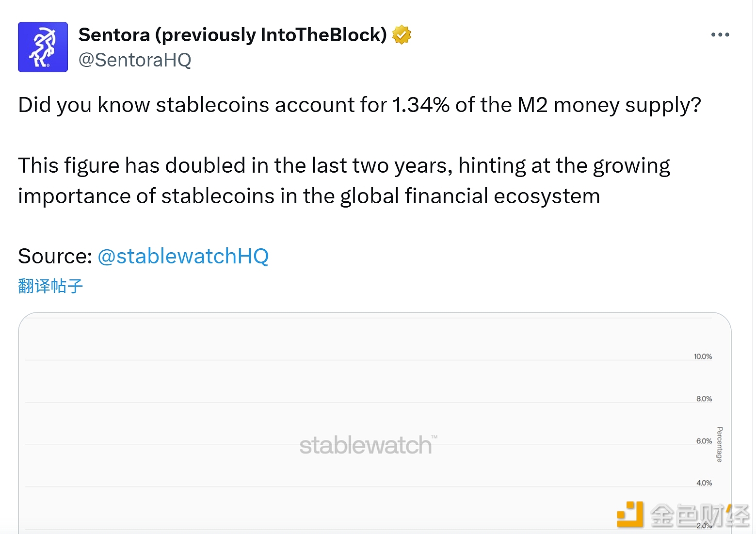
Task: Follow the @stablewatchHQ mention link
Action: [x=183, y=256]
